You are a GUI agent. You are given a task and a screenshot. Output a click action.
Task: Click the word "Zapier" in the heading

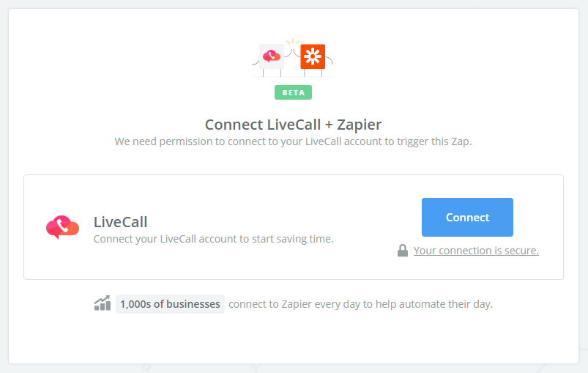tap(360, 125)
